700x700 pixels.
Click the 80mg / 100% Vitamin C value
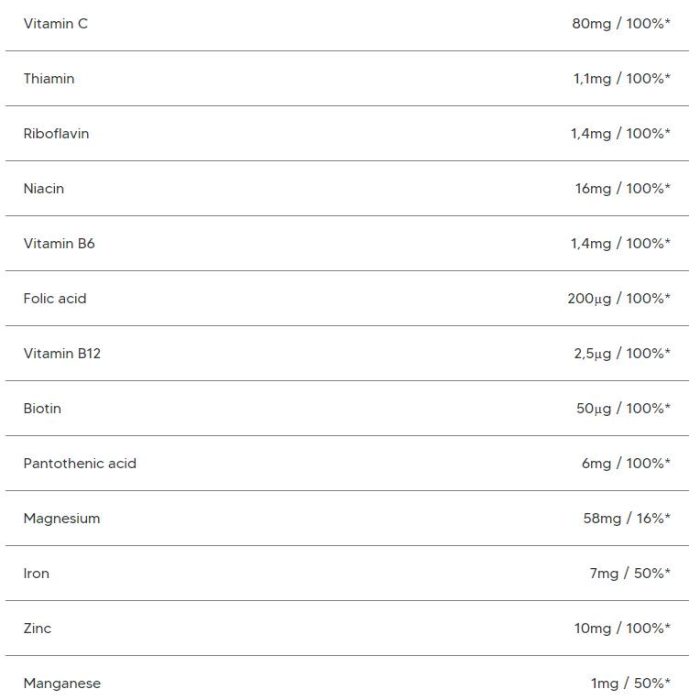621,23
